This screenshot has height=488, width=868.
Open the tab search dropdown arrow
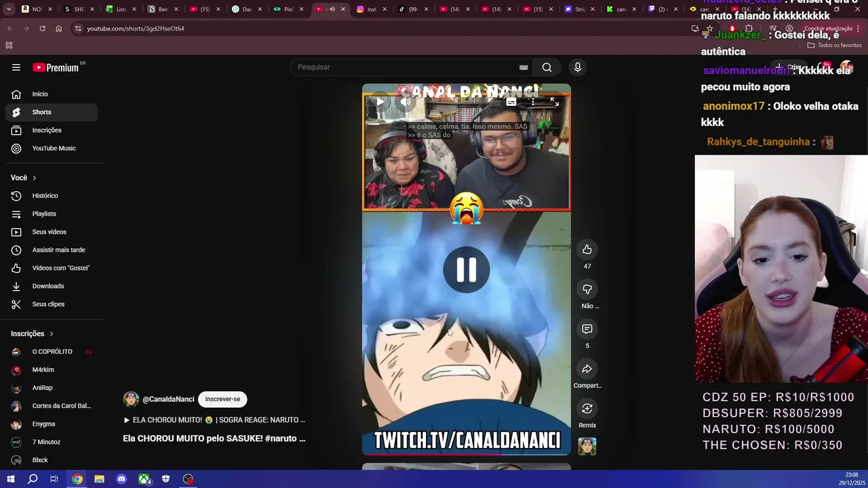pyautogui.click(x=9, y=9)
